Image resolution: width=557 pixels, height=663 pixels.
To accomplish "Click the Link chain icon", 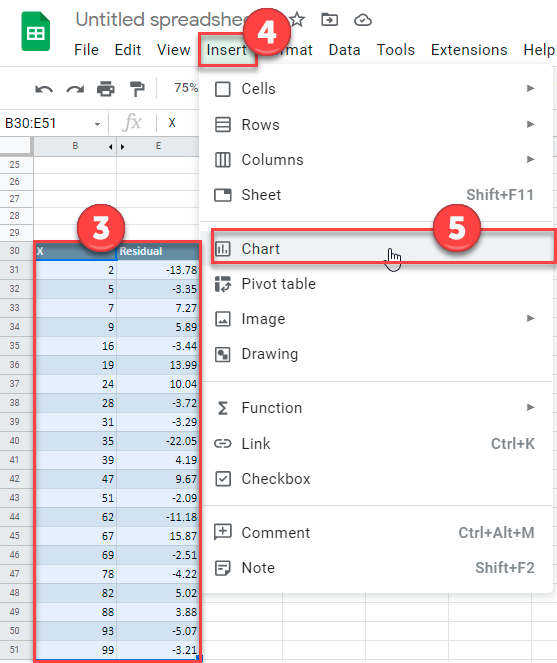I will click(223, 444).
